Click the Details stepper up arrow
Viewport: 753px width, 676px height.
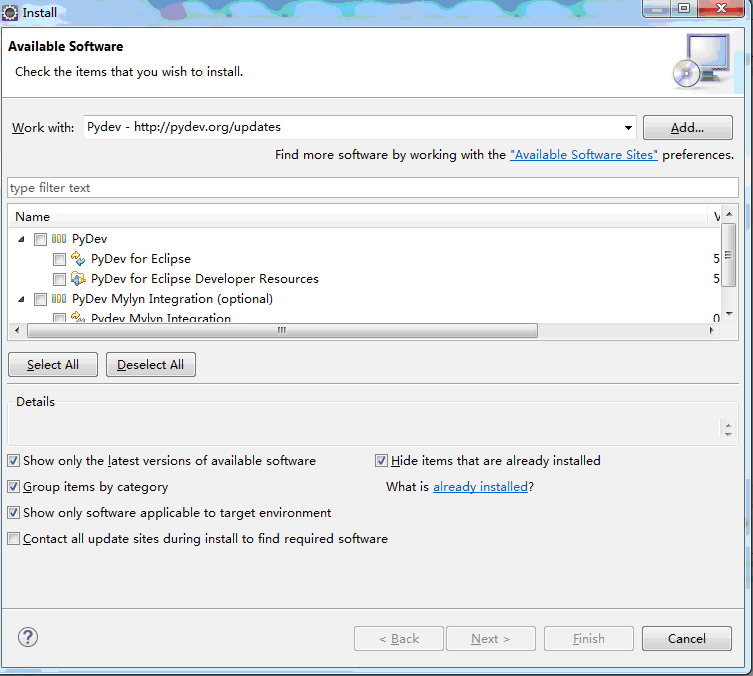728,424
